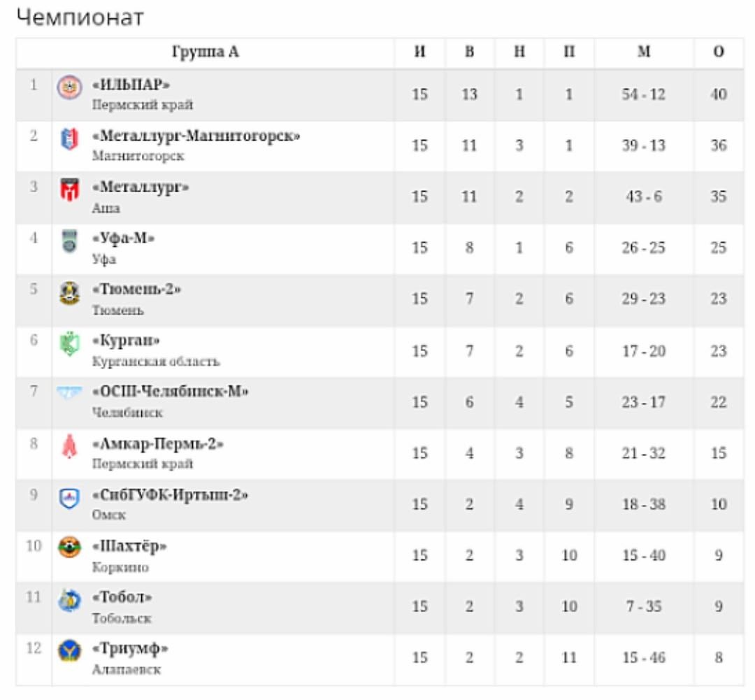Image resolution: width=755 pixels, height=700 pixels.
Task: Click the Шахтёр Коркино club logo
Action: (69, 548)
